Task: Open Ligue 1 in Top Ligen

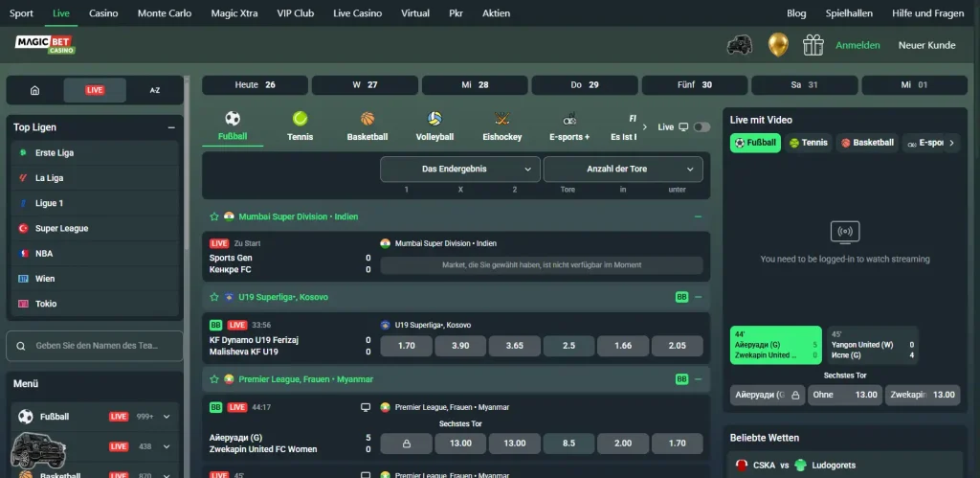Action: tap(95, 203)
